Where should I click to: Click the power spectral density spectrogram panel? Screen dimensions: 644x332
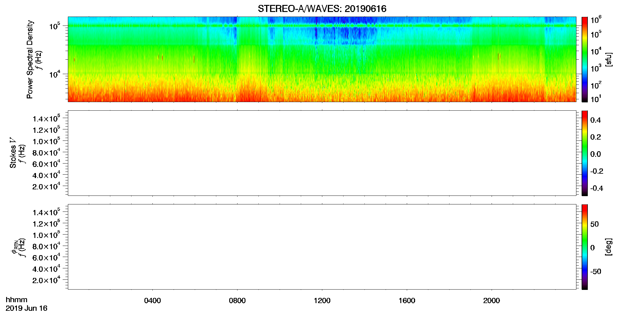coord(322,59)
